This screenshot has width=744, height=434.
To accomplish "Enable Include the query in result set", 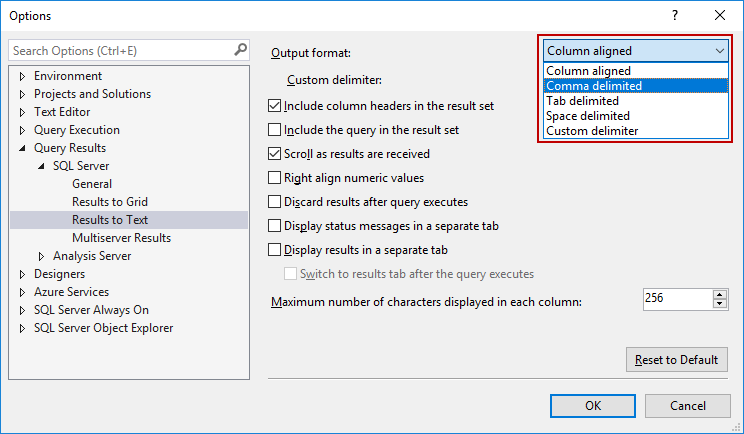I will 275,130.
